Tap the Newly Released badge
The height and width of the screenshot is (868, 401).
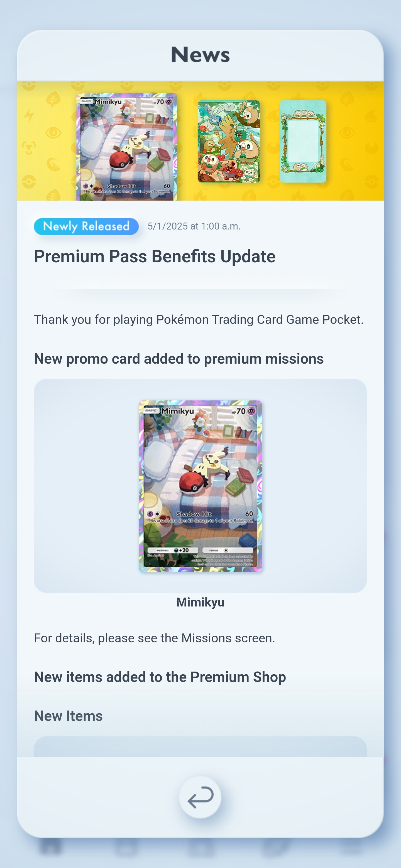(86, 226)
